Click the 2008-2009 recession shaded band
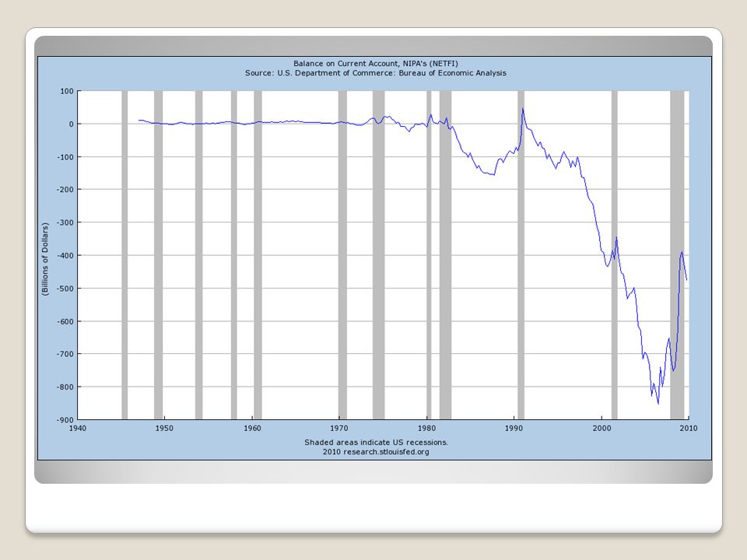 click(x=677, y=255)
